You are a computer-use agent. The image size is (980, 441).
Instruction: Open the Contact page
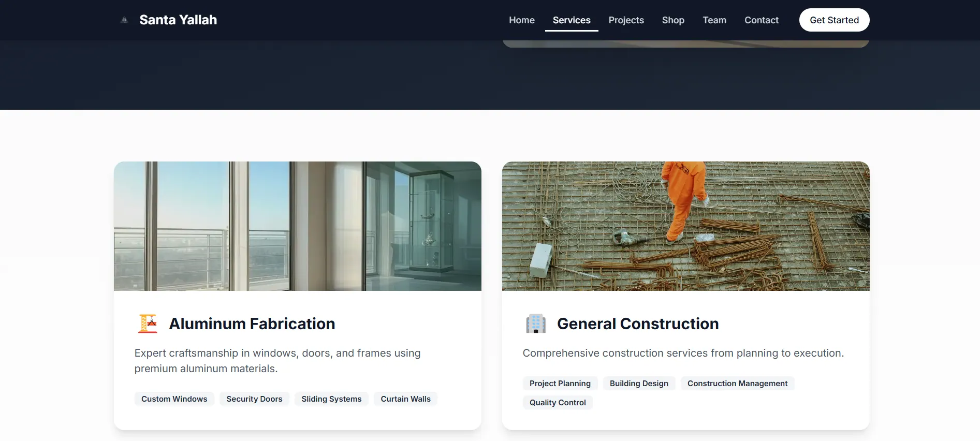coord(762,20)
